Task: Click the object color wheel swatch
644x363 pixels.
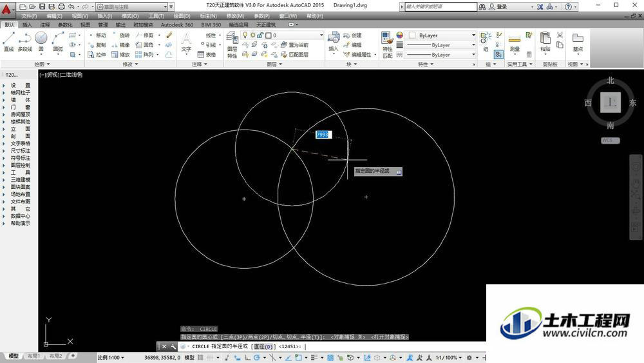Action: pos(400,35)
